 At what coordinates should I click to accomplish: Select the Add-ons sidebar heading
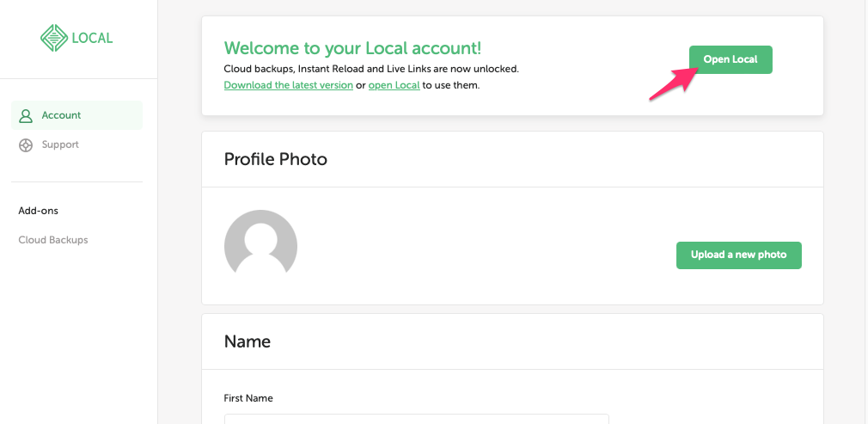(x=39, y=211)
